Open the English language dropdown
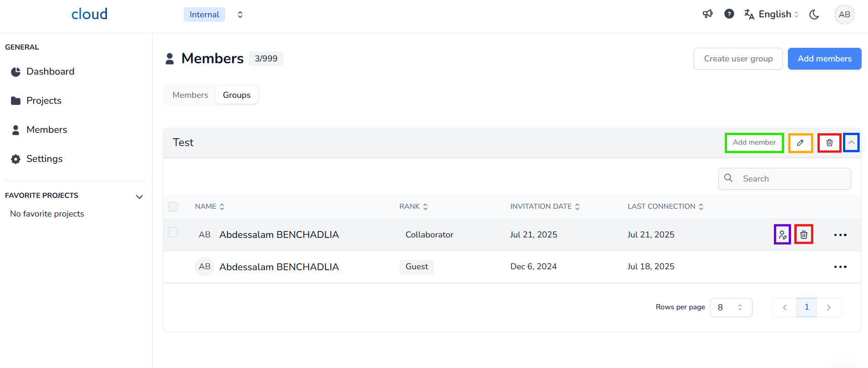Screen dimensions: 868x368 (772, 15)
